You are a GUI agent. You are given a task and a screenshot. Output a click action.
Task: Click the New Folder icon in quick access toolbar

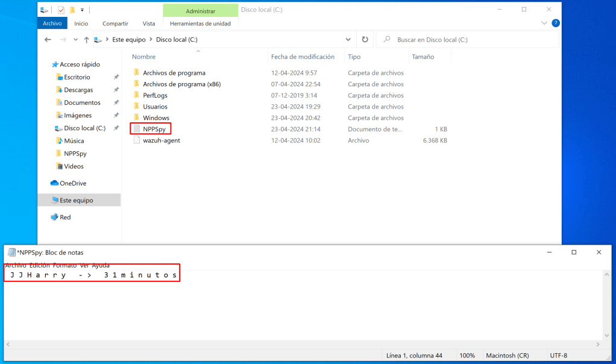coord(72,10)
